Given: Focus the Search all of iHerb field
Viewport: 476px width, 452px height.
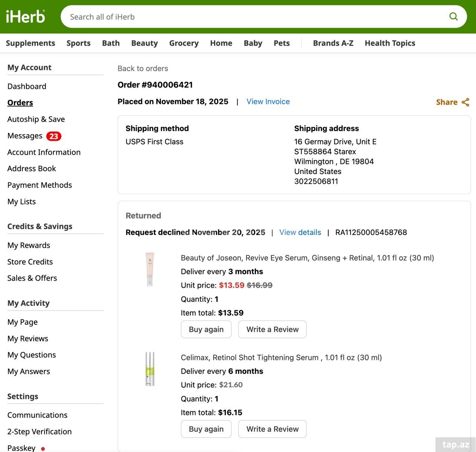Looking at the screenshot, I should coord(264,17).
